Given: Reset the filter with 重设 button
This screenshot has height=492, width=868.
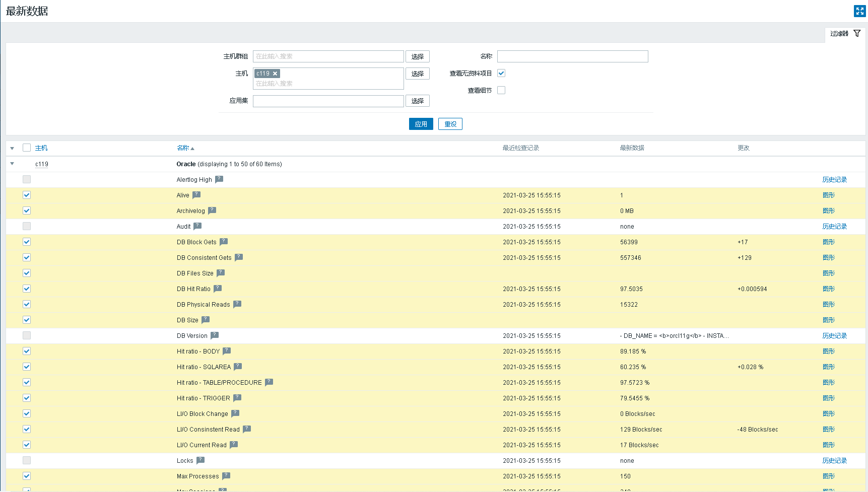Looking at the screenshot, I should click(450, 124).
